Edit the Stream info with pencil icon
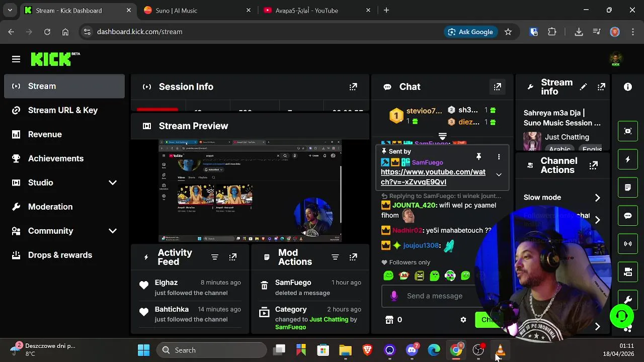This screenshot has height=362, width=644. coord(583,87)
